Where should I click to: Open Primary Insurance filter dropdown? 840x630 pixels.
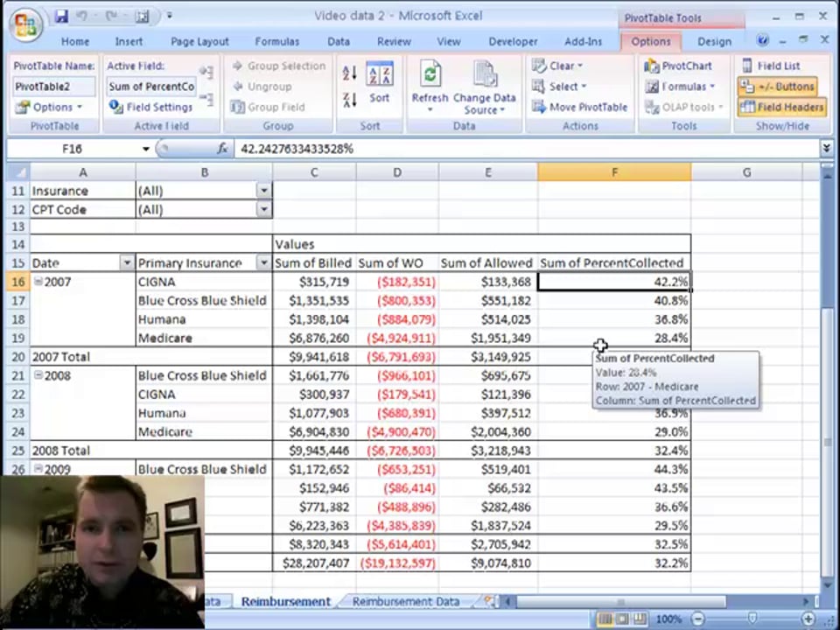pos(263,262)
